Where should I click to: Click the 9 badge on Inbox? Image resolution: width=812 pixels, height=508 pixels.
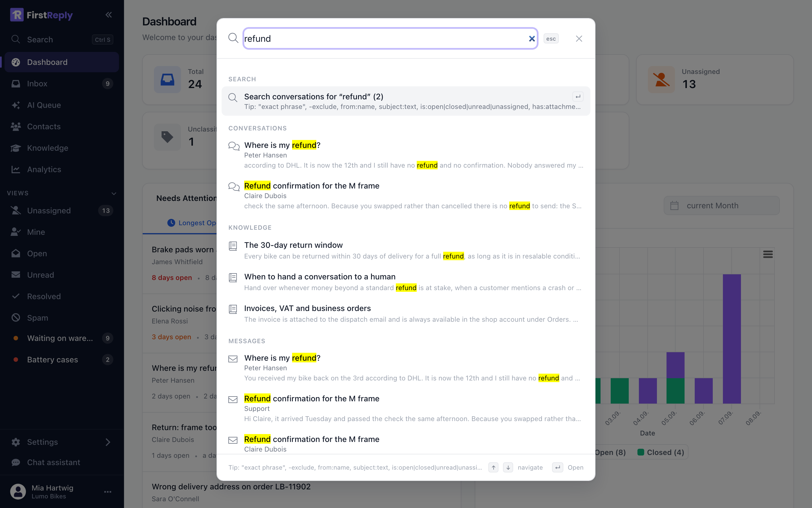pyautogui.click(x=107, y=84)
